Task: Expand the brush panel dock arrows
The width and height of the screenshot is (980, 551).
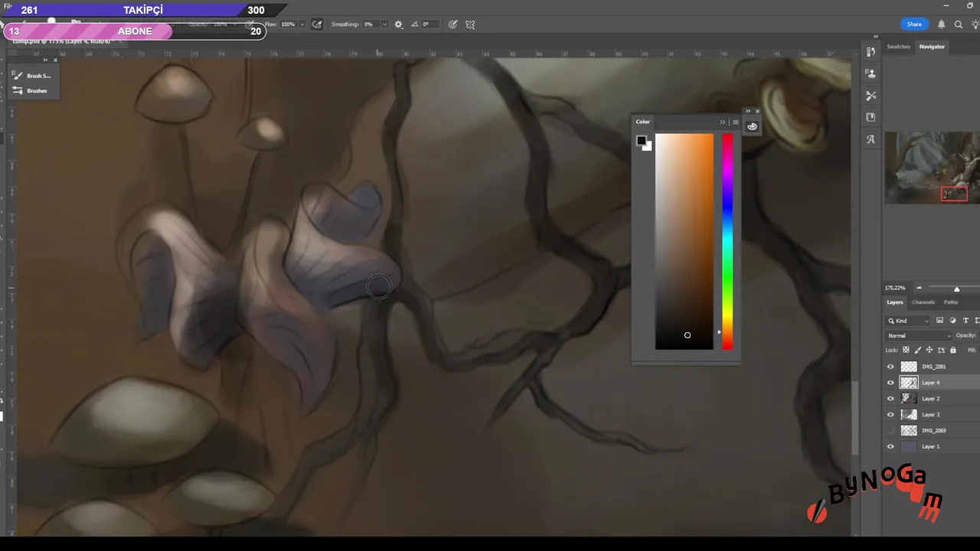Action: tap(45, 60)
